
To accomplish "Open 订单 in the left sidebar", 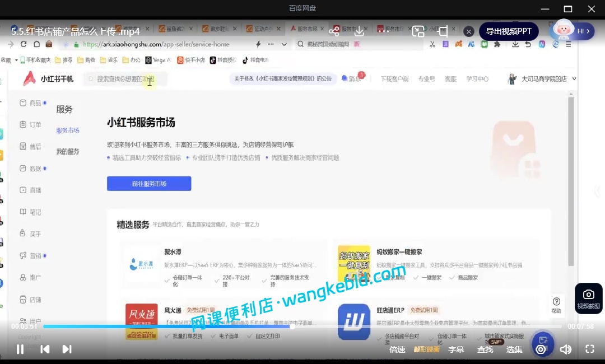I will pyautogui.click(x=30, y=124).
